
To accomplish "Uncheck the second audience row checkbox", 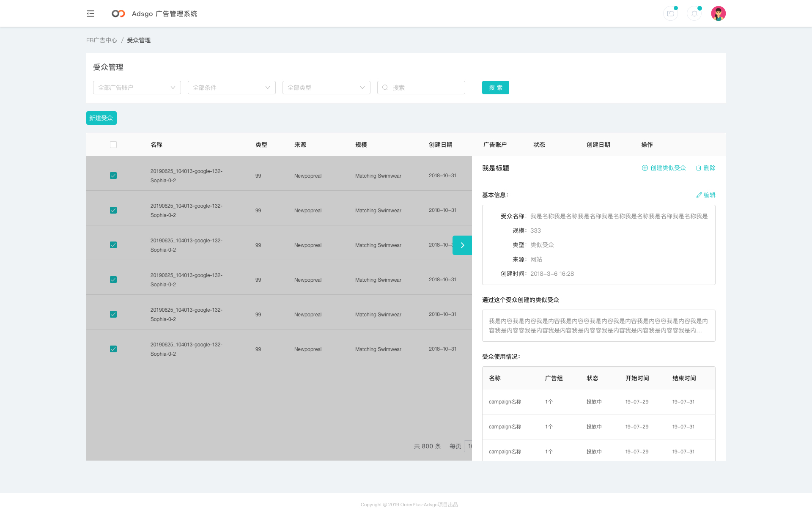I will (x=113, y=210).
